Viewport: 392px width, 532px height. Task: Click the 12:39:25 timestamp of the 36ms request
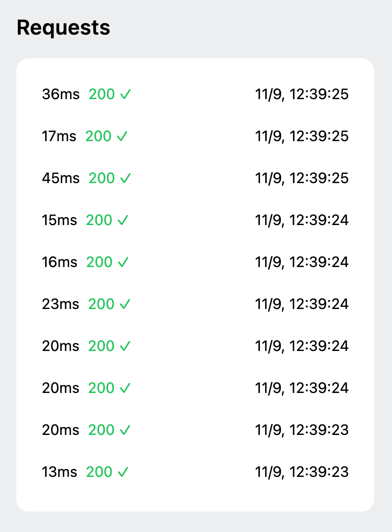pos(302,94)
